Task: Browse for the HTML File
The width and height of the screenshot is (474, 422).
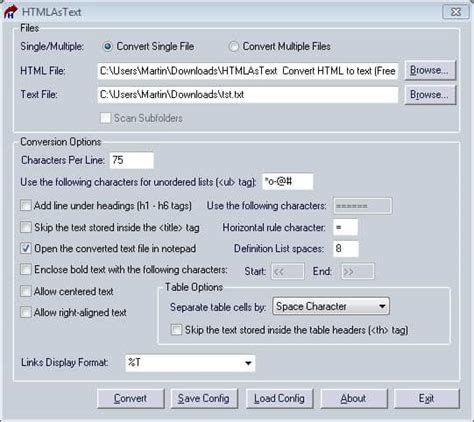Action: (x=430, y=70)
